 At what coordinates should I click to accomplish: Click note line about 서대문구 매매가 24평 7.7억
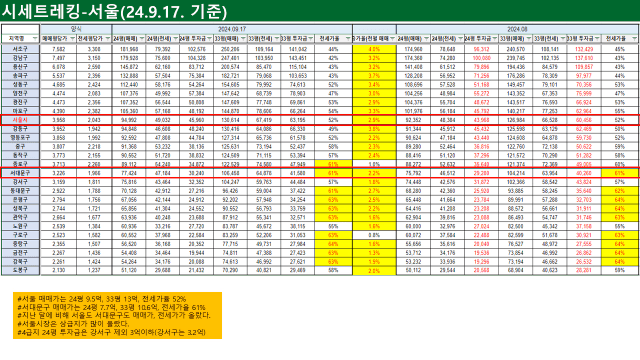111,307
